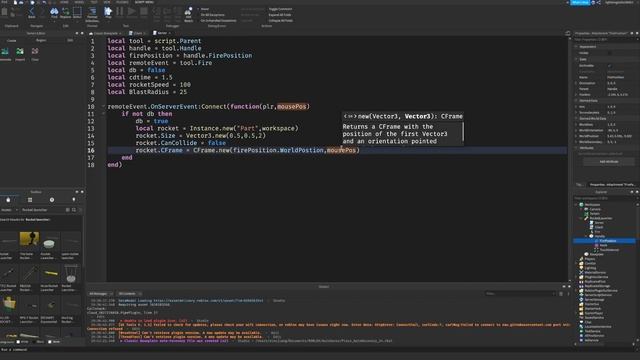
Task: Click Toggle Comment action
Action: (280, 9)
